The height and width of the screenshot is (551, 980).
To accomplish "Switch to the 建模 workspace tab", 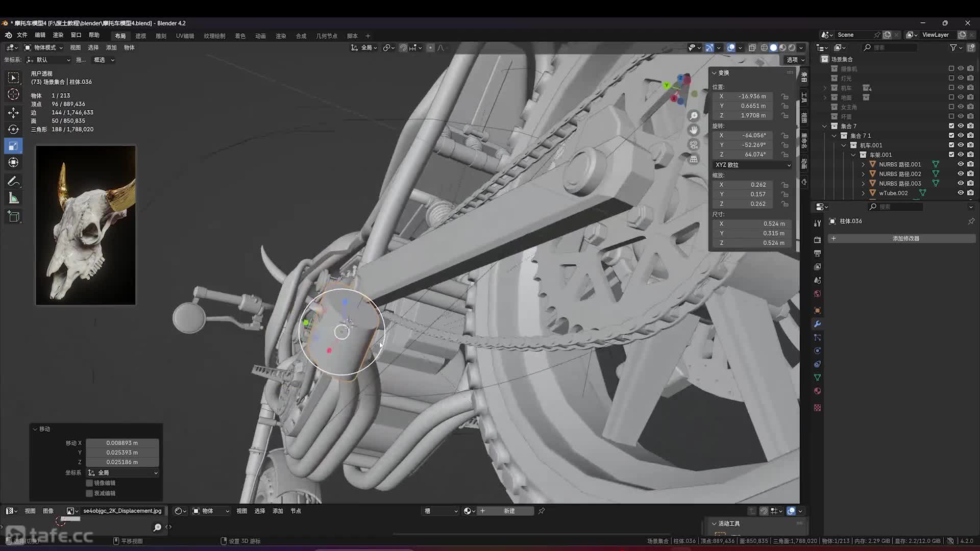I will click(141, 36).
